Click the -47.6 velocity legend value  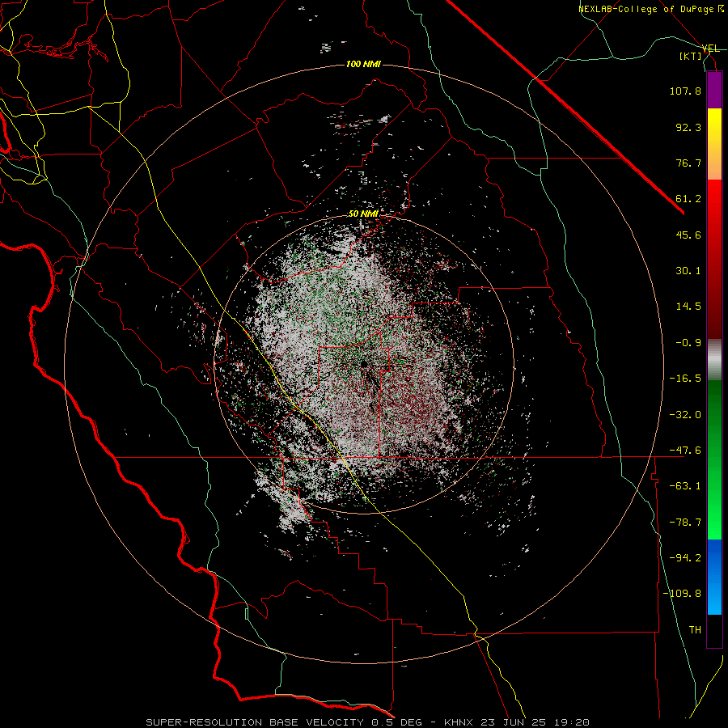(685, 451)
